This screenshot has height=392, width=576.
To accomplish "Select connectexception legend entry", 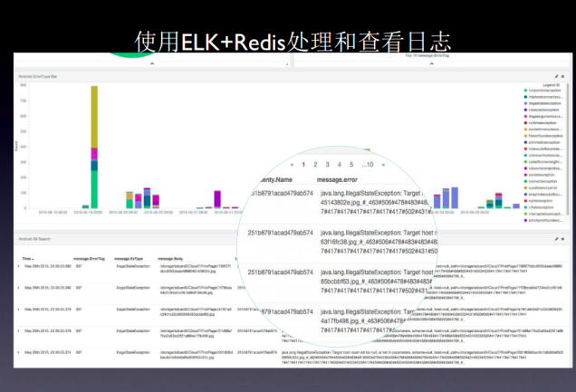I will (542, 181).
